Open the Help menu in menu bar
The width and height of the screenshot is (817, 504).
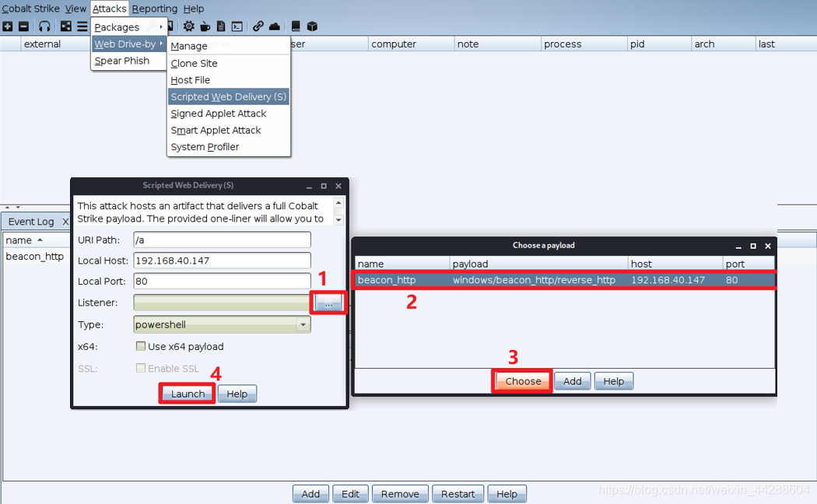[193, 9]
